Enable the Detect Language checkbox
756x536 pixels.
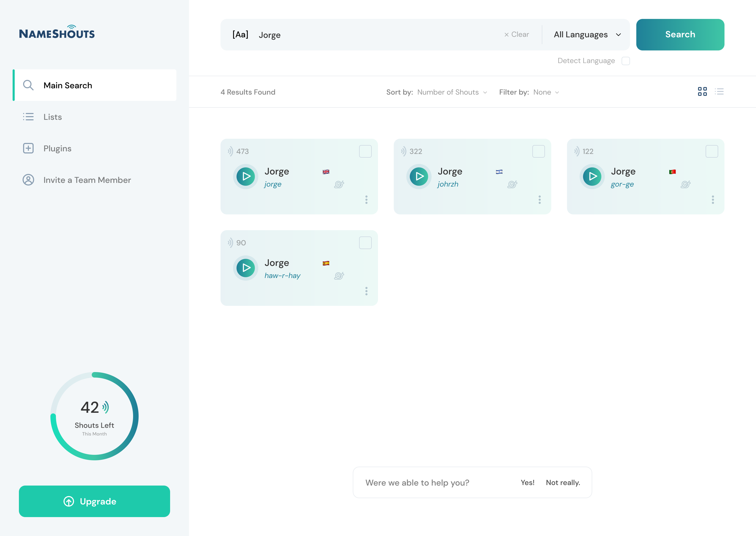click(x=626, y=61)
